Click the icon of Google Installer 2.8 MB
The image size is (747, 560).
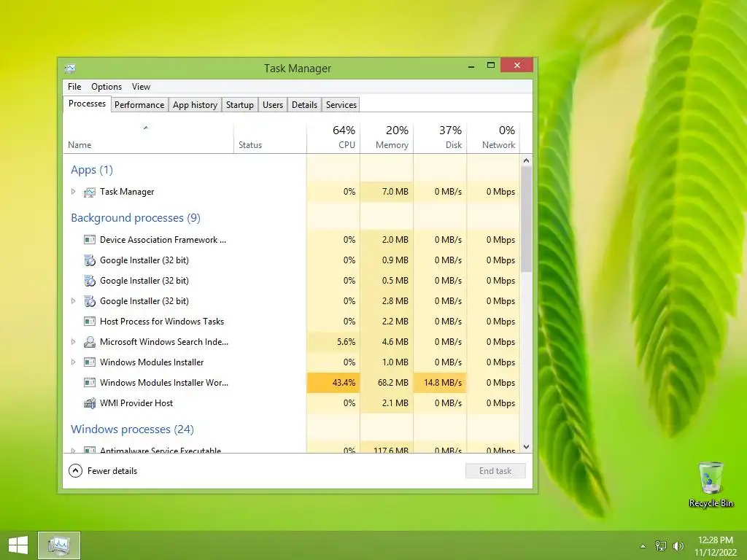90,301
